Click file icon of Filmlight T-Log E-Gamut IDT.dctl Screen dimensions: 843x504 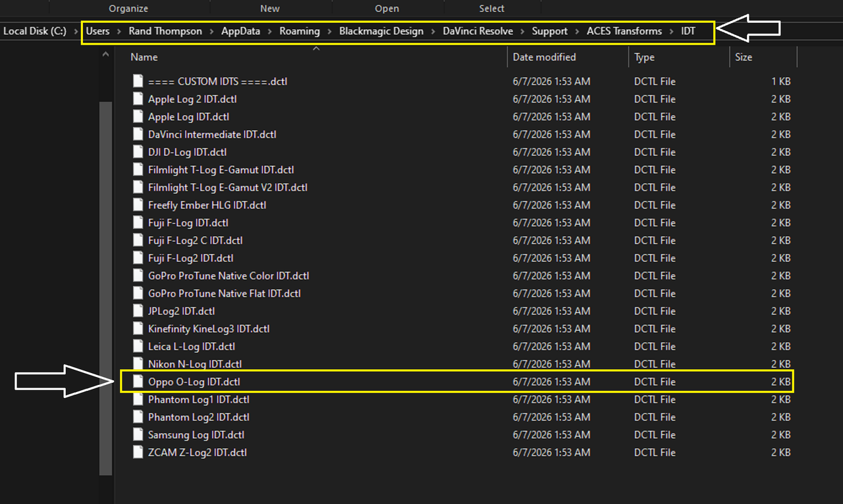(138, 170)
